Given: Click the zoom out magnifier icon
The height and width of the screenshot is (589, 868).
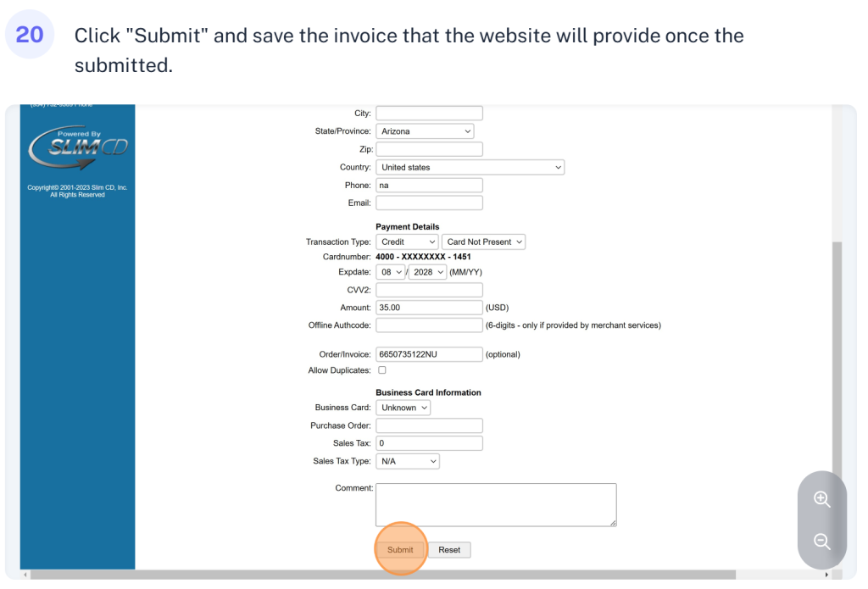Looking at the screenshot, I should point(821,542).
